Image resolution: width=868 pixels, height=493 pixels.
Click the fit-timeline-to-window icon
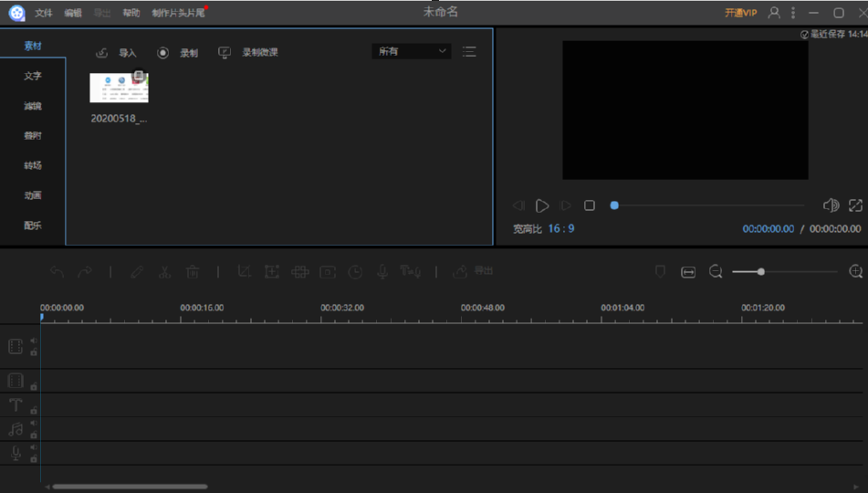pos(688,272)
